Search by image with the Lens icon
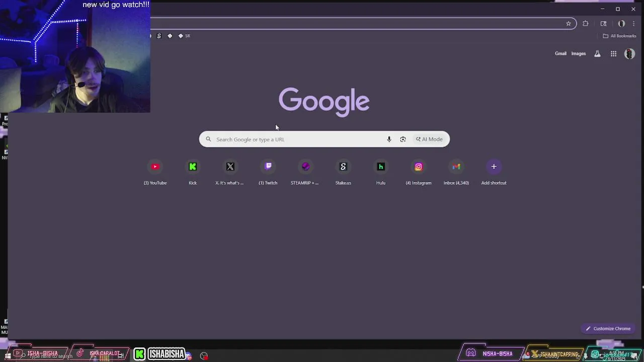Viewport: 644px width, 362px height. pyautogui.click(x=403, y=139)
